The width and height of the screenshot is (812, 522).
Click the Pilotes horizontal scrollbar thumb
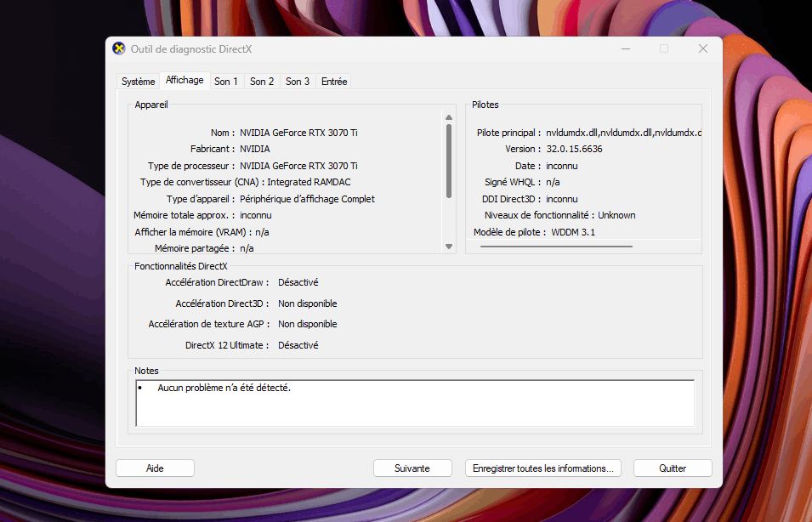[556, 247]
